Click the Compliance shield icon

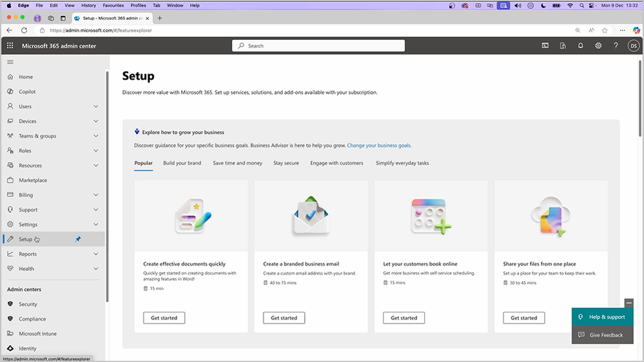[10, 319]
